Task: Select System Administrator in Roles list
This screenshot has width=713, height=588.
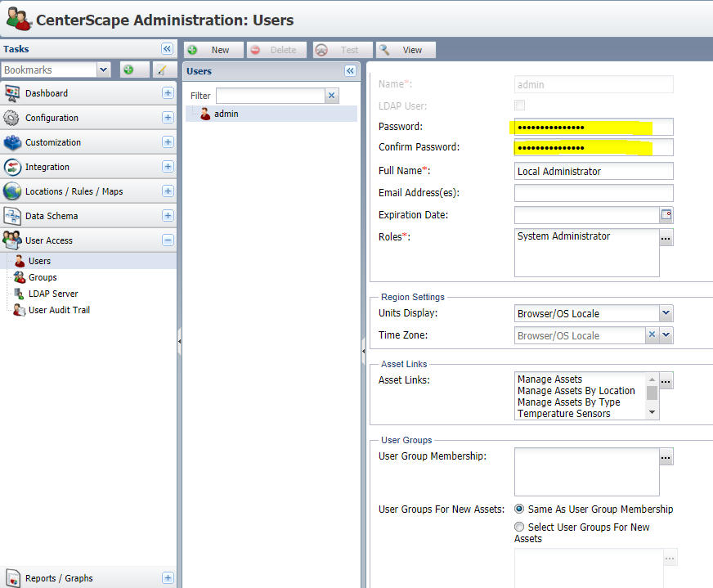Action: 563,236
